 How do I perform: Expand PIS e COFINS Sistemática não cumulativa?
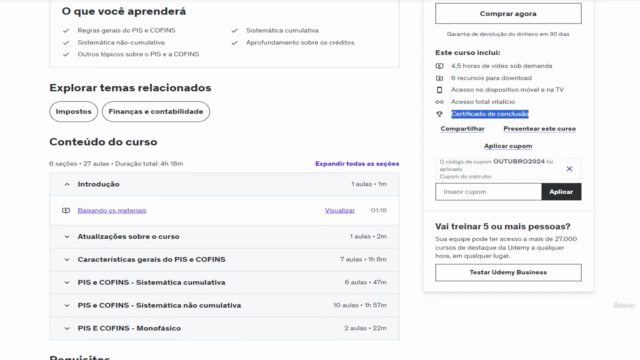coord(224,305)
